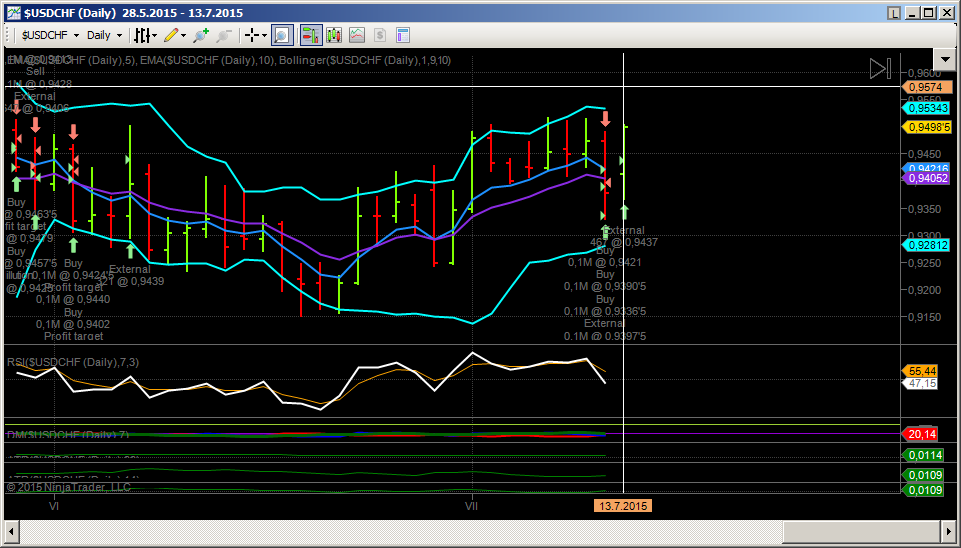
Task: Open the chart Properties icon
Action: point(403,35)
